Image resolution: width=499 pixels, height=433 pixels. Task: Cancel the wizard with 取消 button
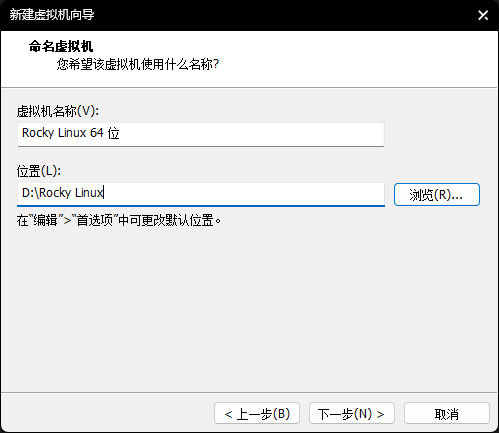point(447,413)
